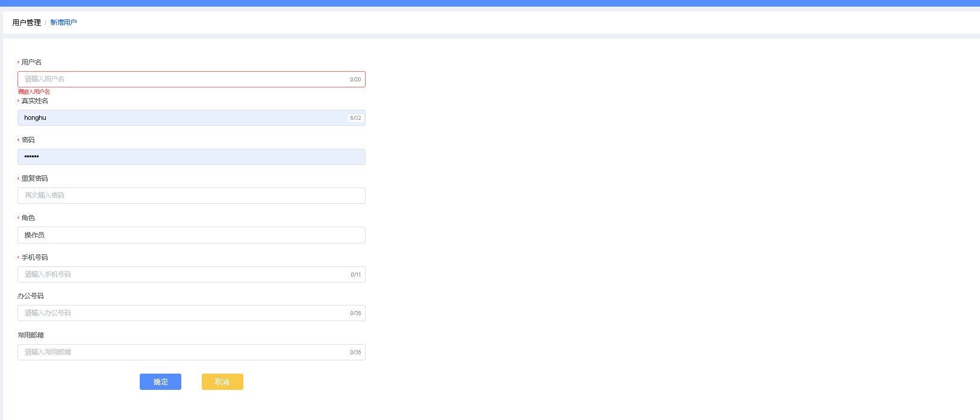Click the 角色 field label
Viewport: 980px width, 420px height.
tap(28, 218)
